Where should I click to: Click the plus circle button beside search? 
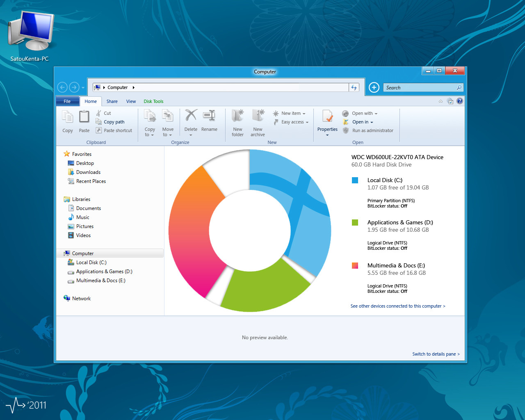pos(374,87)
